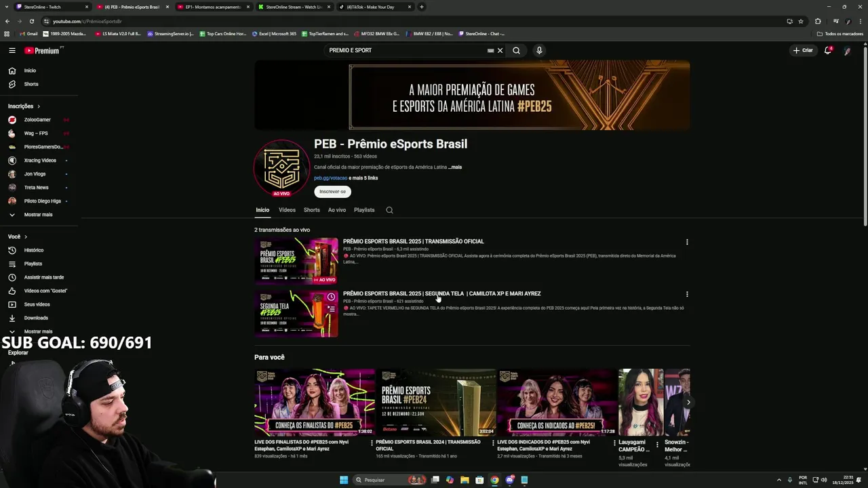
Task: Clear the search box with X
Action: (x=500, y=50)
